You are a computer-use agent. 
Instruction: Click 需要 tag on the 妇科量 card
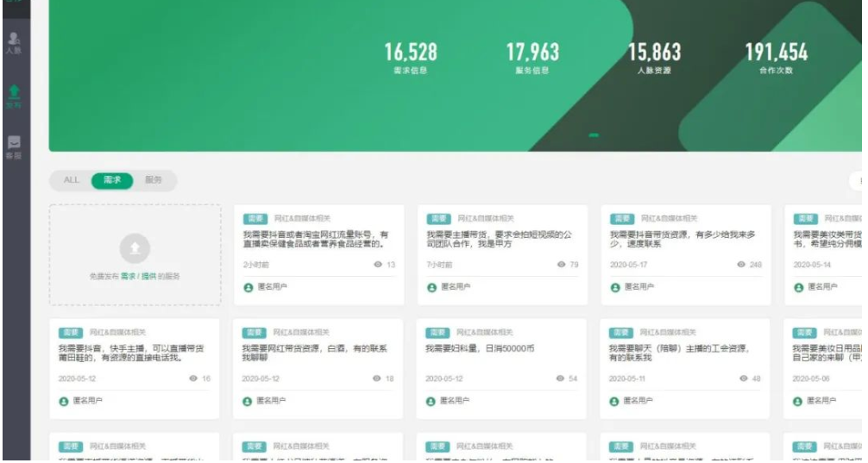pos(437,333)
